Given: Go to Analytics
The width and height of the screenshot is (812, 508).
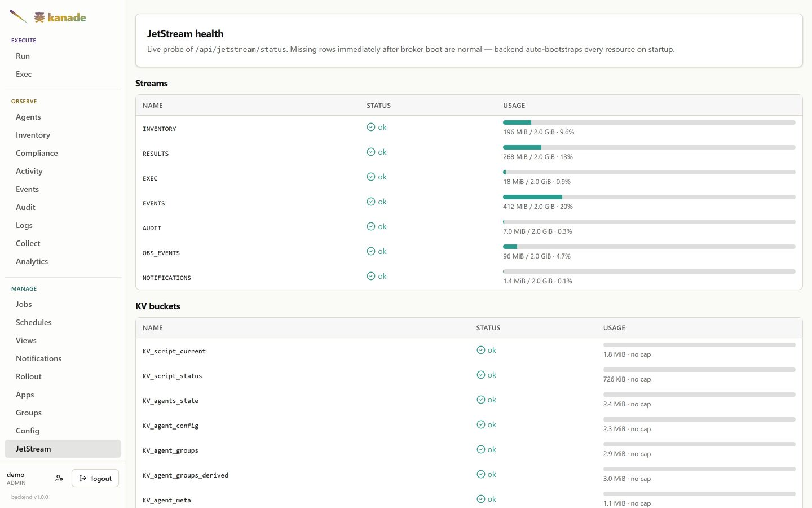Looking at the screenshot, I should [63, 261].
